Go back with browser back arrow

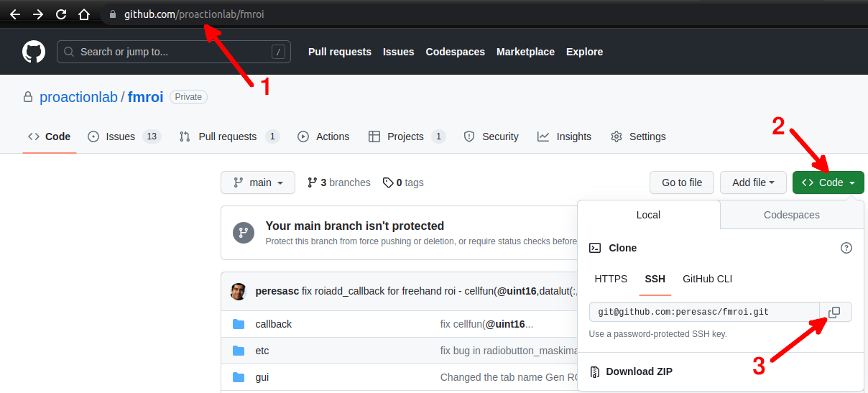coord(14,14)
